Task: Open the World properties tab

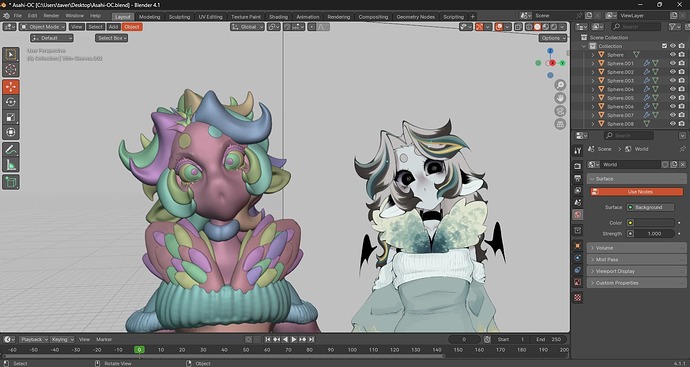Action: (x=578, y=214)
